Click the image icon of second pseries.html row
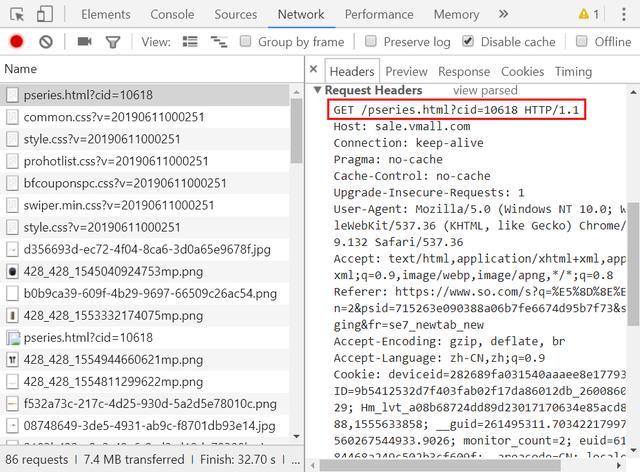Image resolution: width=640 pixels, height=472 pixels. (x=13, y=338)
